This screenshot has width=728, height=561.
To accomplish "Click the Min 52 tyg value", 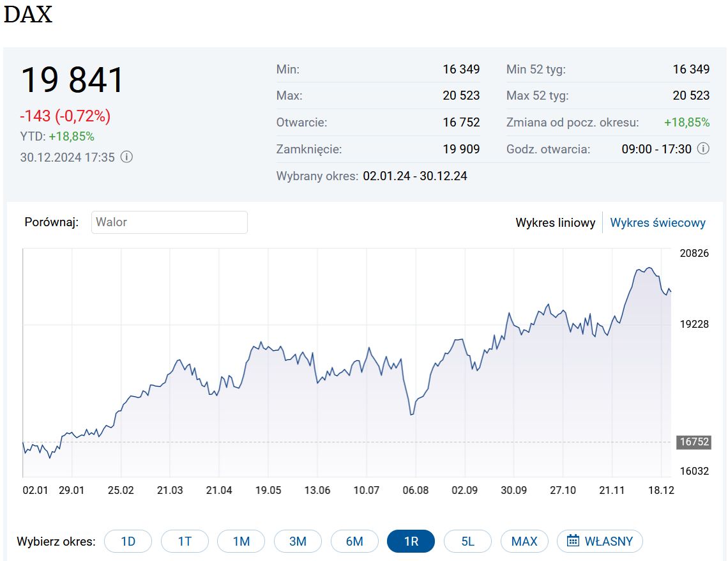I will click(692, 69).
